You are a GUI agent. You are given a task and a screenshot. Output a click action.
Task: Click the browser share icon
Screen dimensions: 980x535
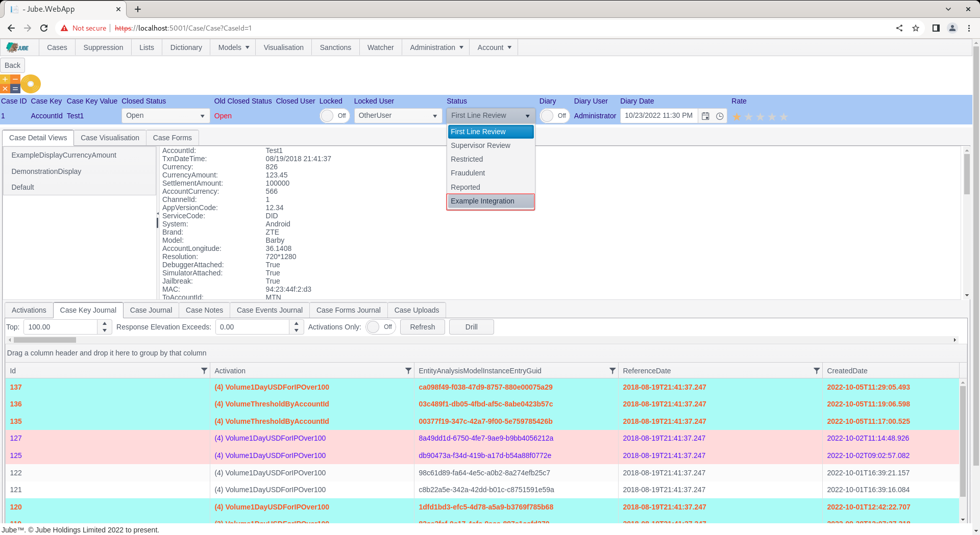coord(899,28)
